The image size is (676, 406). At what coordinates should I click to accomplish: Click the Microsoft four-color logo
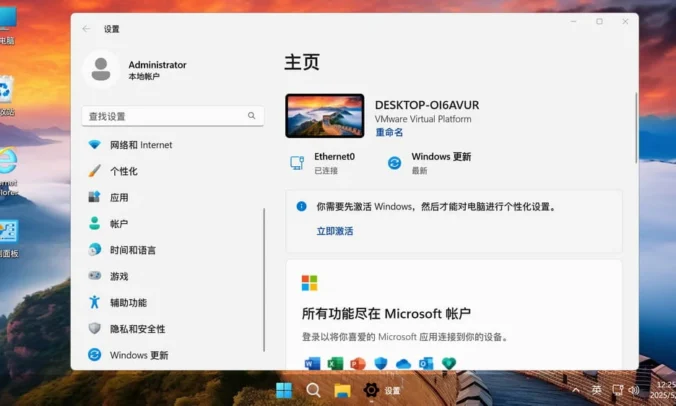tap(310, 283)
